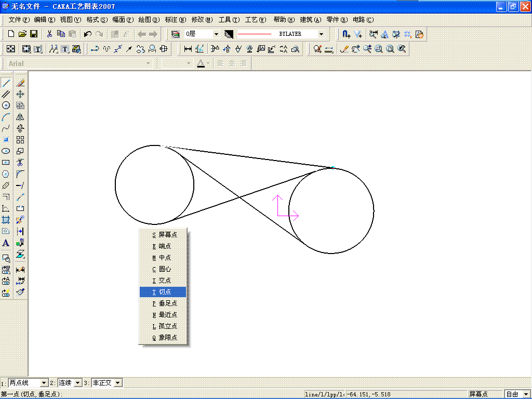Select the circle drawing tool
Screen dimensions: 532x399
coord(6,105)
